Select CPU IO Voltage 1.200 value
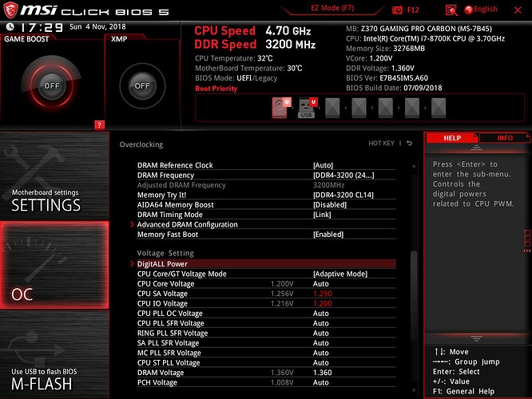This screenshot has width=532, height=399. (323, 303)
